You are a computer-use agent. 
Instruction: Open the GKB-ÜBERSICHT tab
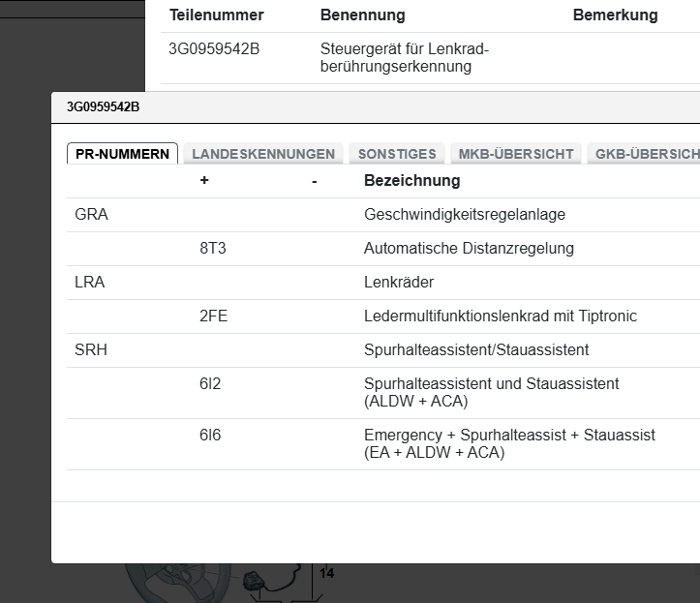tap(646, 154)
